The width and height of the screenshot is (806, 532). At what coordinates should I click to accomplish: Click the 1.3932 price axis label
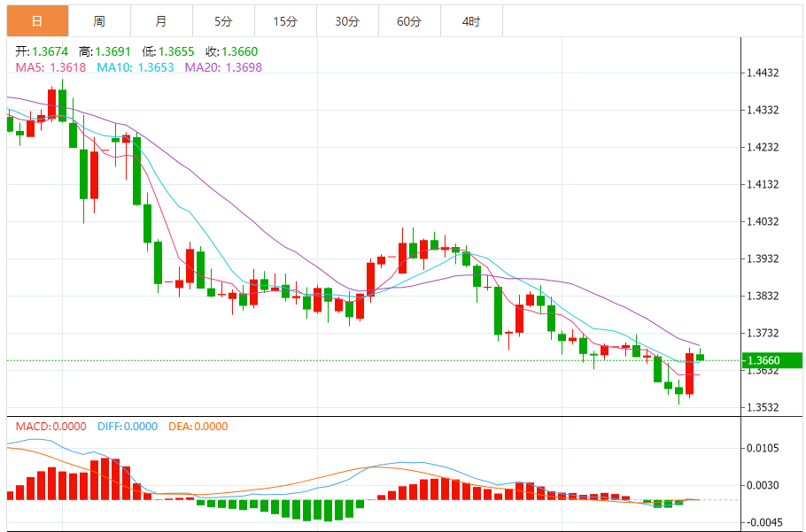(x=764, y=258)
